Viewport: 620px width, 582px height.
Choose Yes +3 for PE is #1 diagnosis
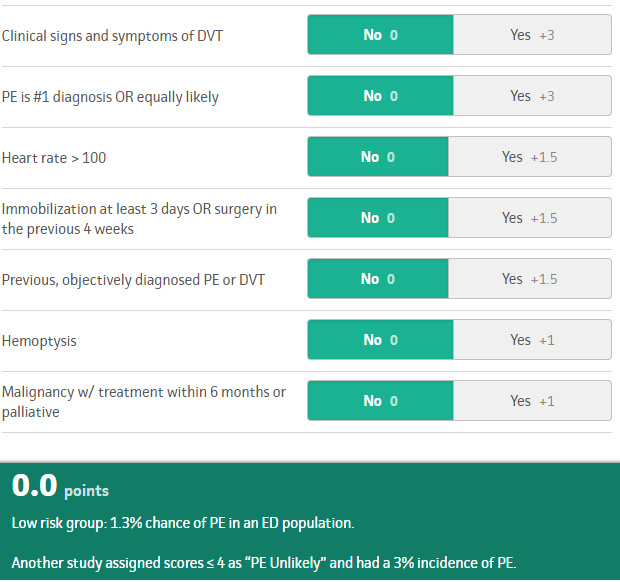click(532, 96)
